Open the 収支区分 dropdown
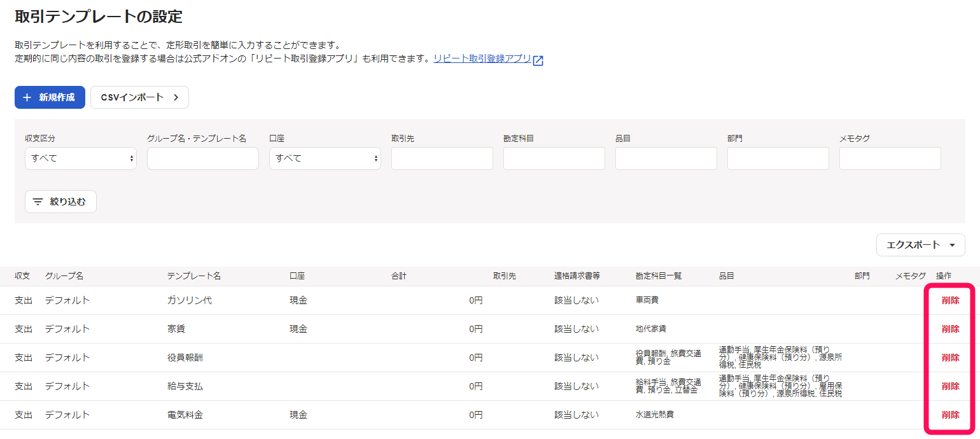 click(81, 158)
